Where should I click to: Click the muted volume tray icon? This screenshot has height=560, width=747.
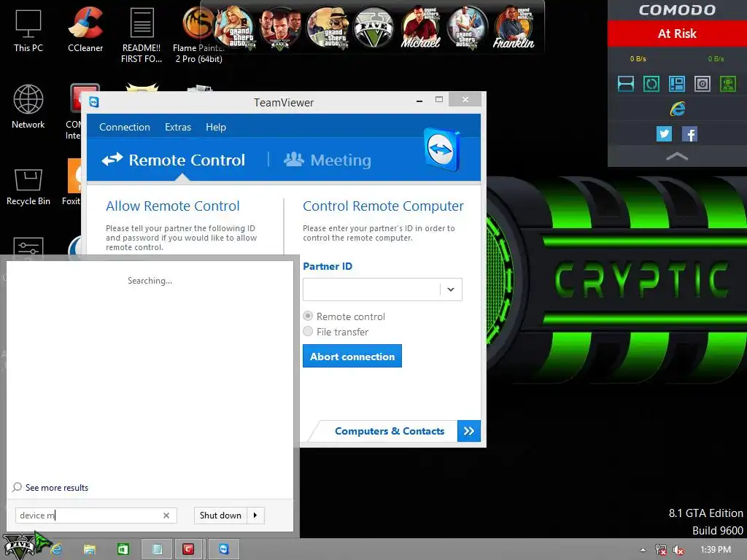(x=678, y=550)
